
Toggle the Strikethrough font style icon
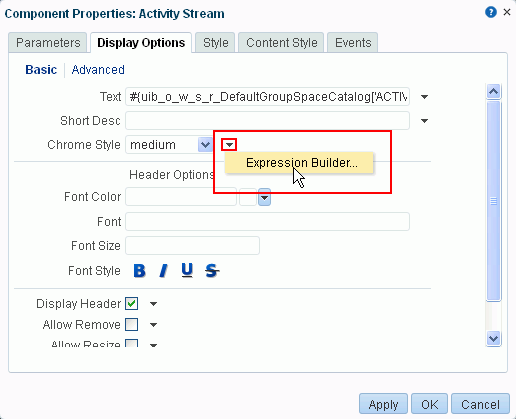coord(212,270)
